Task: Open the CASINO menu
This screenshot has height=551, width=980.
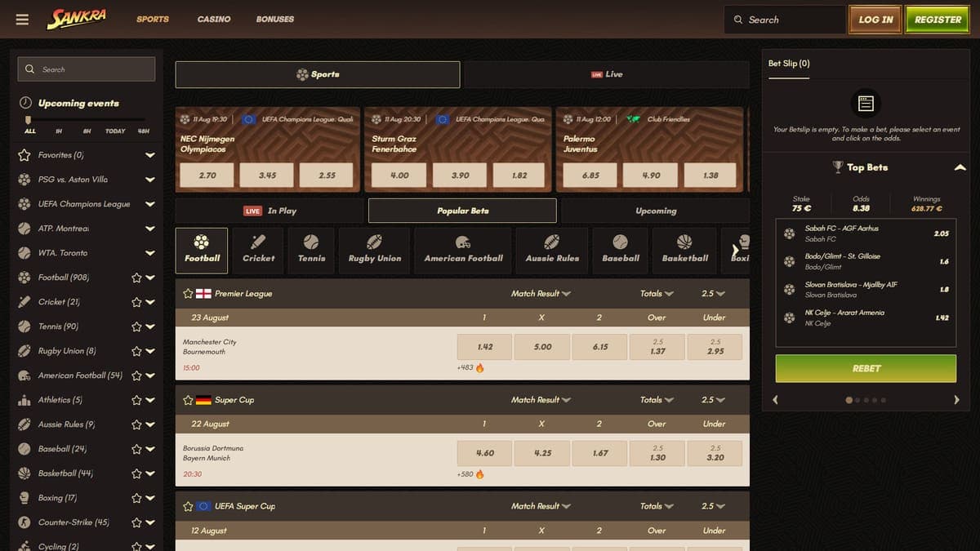Action: tap(214, 19)
